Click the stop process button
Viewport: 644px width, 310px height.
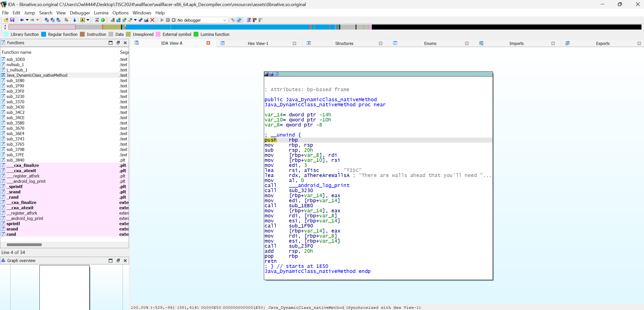pos(174,20)
